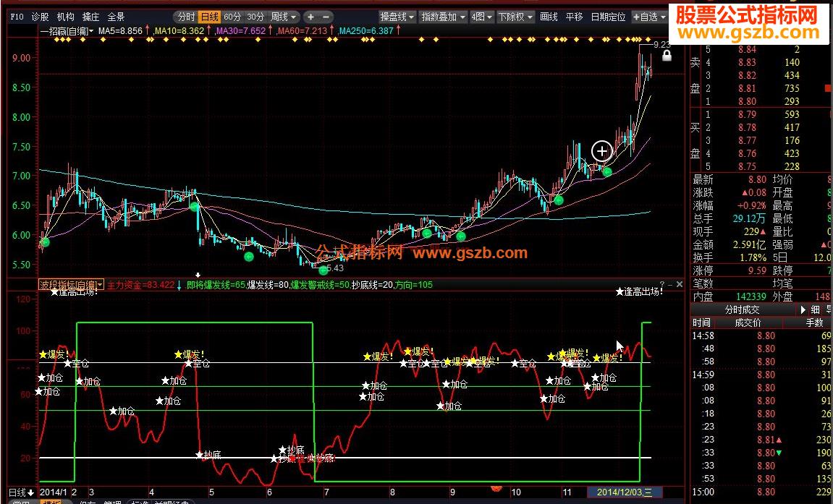Viewport: 833px width, 504px height.
Task: Click the 2014/12/03 date marker on timeline
Action: pyautogui.click(x=628, y=492)
